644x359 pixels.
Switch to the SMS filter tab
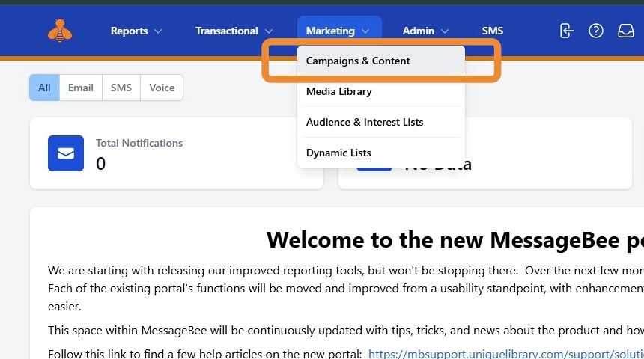(x=121, y=88)
